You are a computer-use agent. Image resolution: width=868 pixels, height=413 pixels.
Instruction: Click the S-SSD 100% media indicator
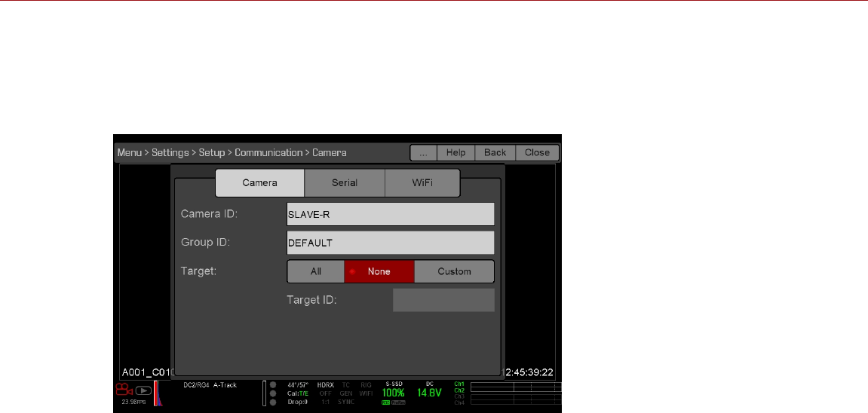click(394, 390)
